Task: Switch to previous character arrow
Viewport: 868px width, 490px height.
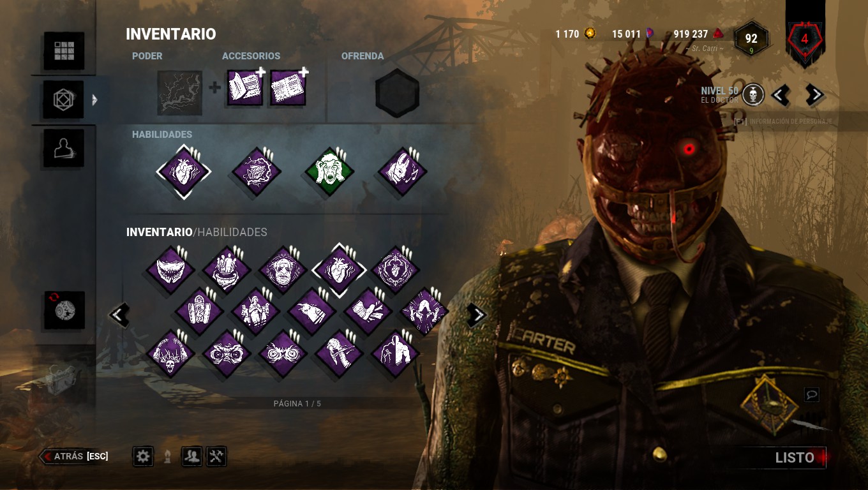Action: coord(780,96)
